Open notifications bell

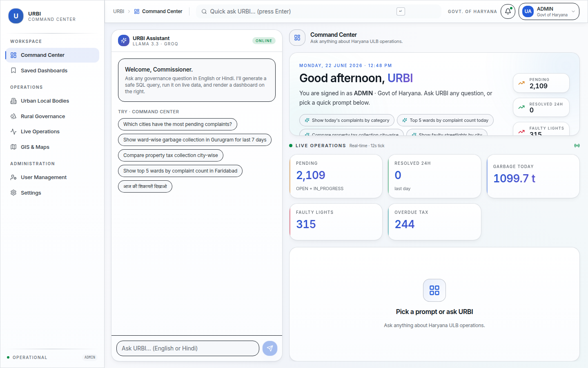tap(508, 11)
